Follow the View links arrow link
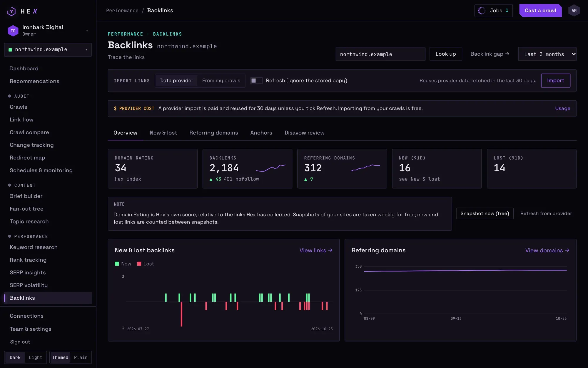This screenshot has width=588, height=368. pyautogui.click(x=316, y=250)
